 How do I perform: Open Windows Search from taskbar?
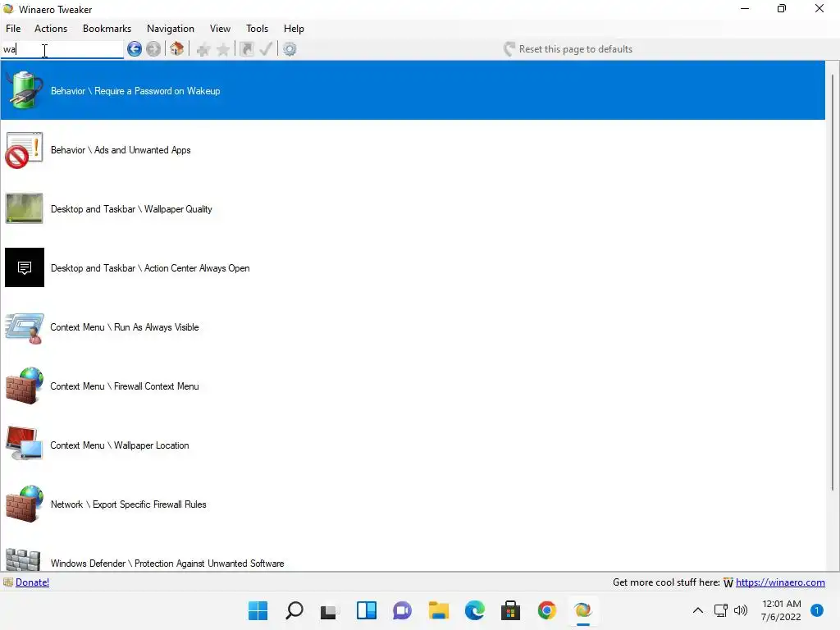[x=294, y=610]
